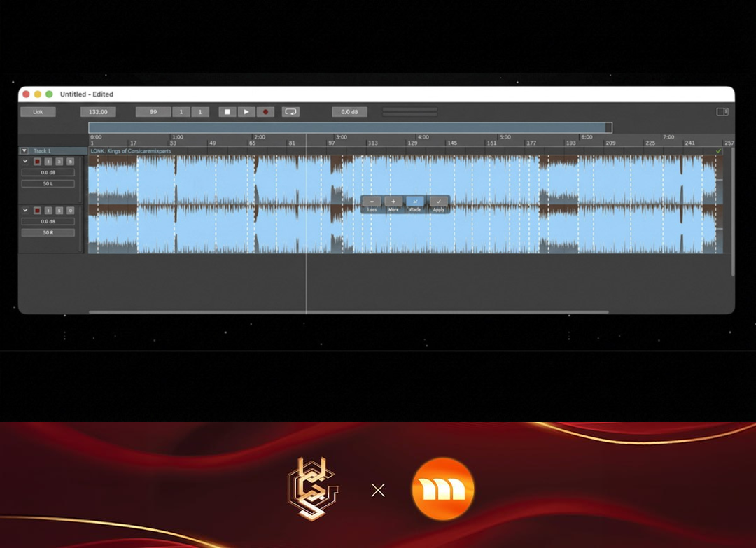This screenshot has height=548, width=756.
Task: Click the 0.0 dB field above 50 R
Action: (x=48, y=222)
